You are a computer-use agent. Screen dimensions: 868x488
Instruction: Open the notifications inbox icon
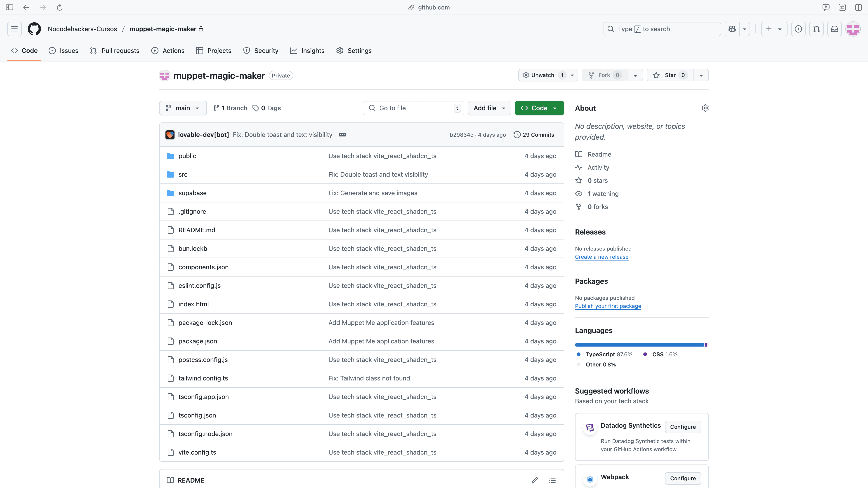coord(835,29)
